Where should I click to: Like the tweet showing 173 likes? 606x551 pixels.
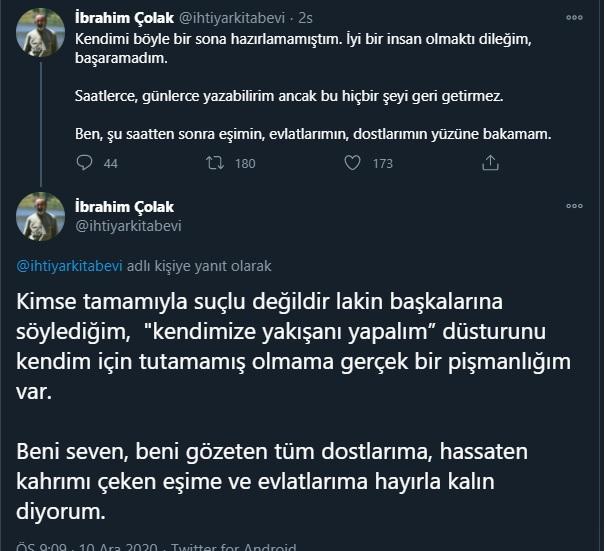pyautogui.click(x=350, y=164)
